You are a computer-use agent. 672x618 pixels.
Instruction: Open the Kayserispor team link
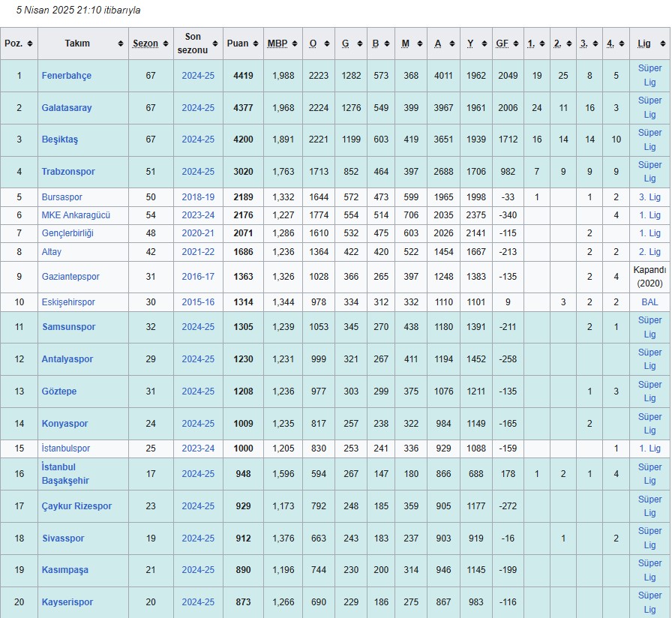67,602
